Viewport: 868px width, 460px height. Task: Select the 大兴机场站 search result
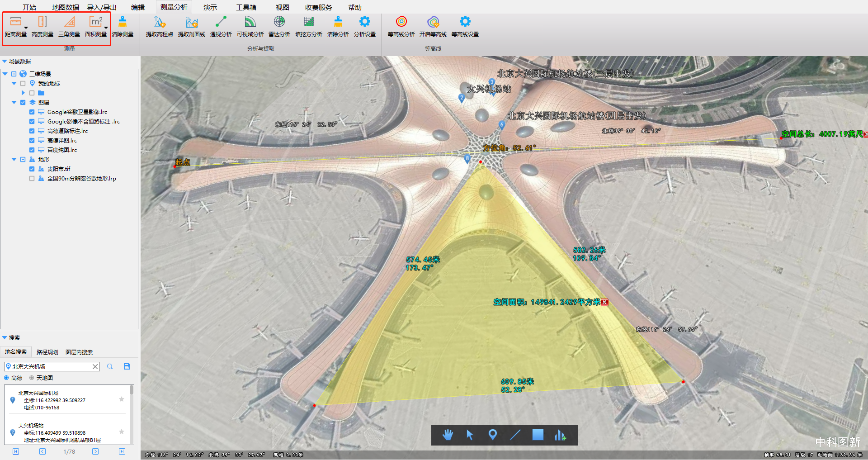coord(68,432)
